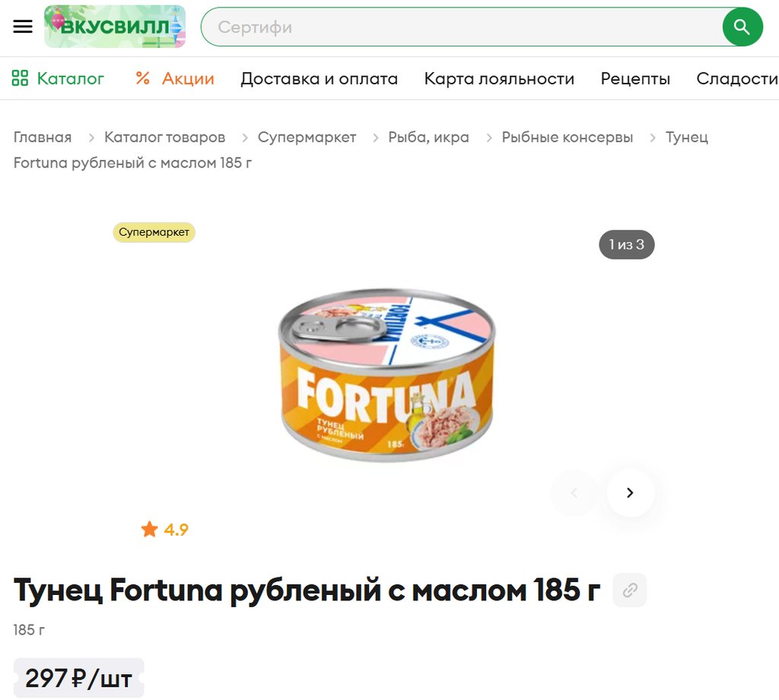Open Рыбные консервы breadcrumb
Viewport: 779px width, 700px height.
tap(567, 137)
